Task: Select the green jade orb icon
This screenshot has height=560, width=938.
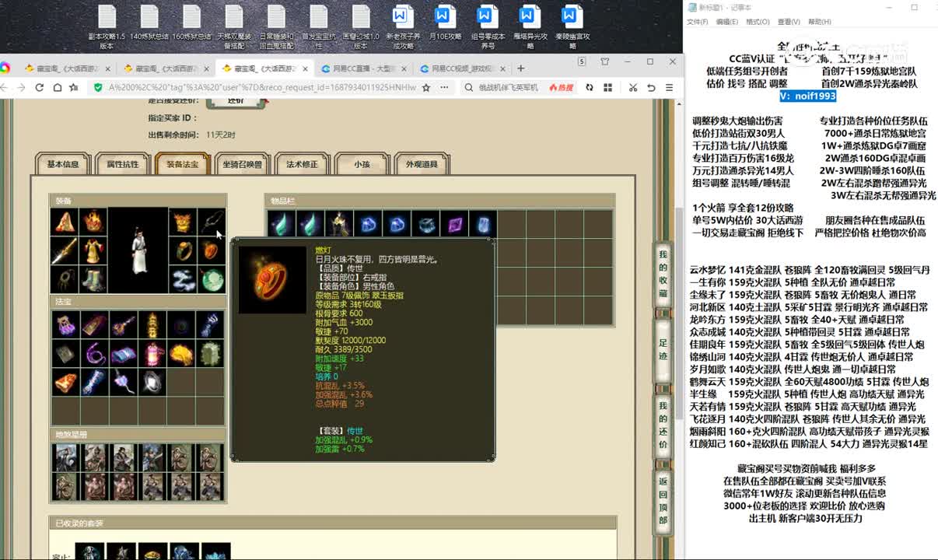Action: click(x=212, y=280)
